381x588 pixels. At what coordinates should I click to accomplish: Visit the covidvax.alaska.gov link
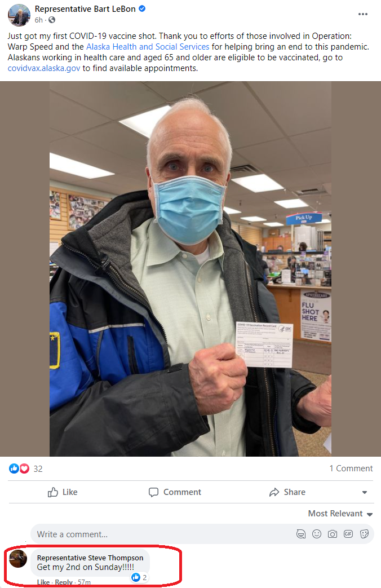click(x=44, y=68)
